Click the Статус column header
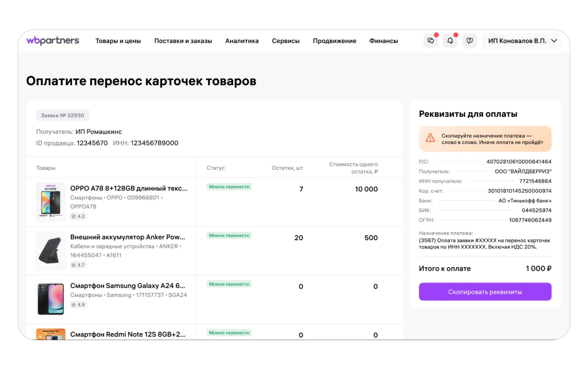Image resolution: width=588 pixels, height=369 pixels. click(216, 168)
